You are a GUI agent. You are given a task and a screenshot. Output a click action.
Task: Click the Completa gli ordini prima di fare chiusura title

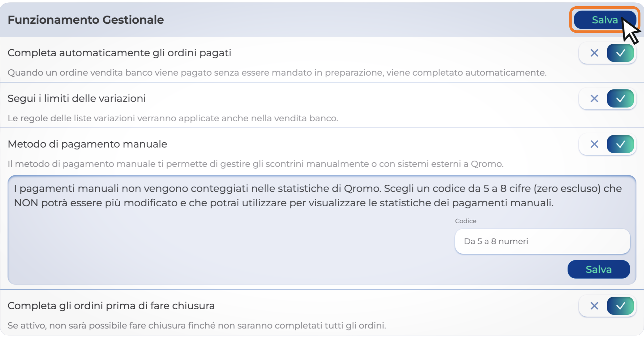[111, 306]
